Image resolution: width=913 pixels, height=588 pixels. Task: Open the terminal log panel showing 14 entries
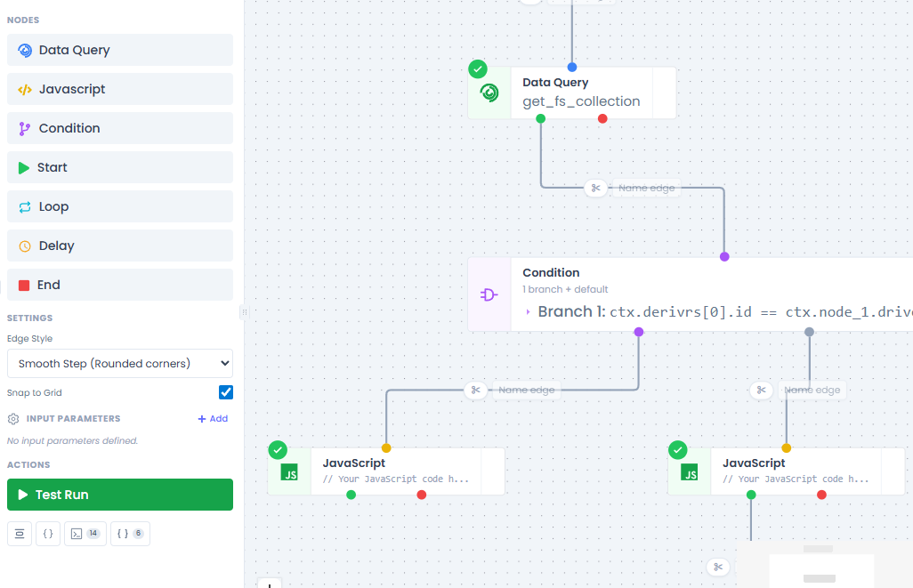coord(85,533)
